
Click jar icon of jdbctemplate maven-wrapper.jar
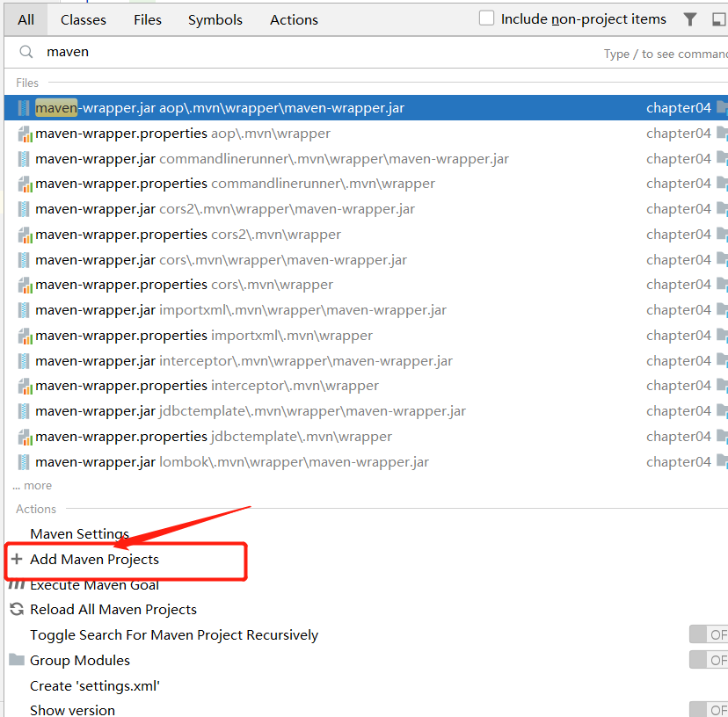24,411
